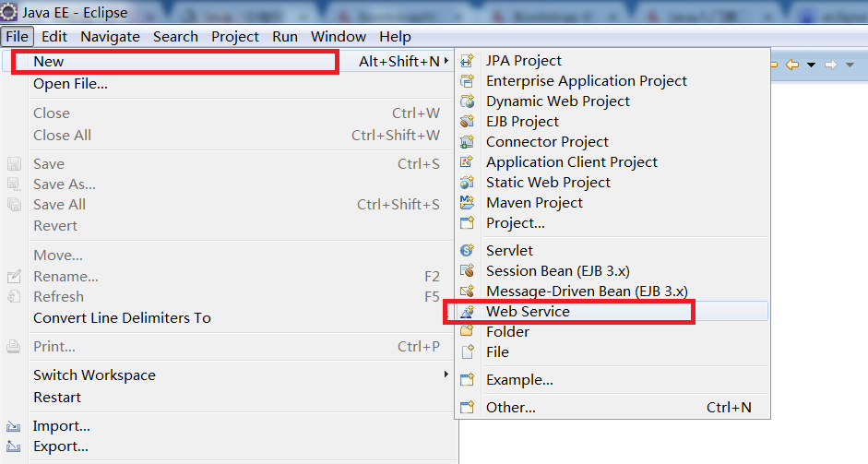Click the Import icon

click(x=13, y=426)
